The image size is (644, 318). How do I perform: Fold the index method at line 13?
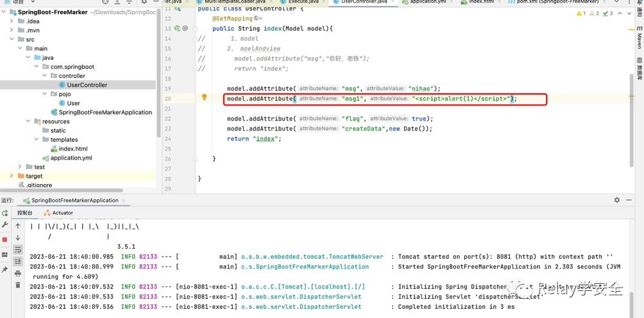[195, 28]
